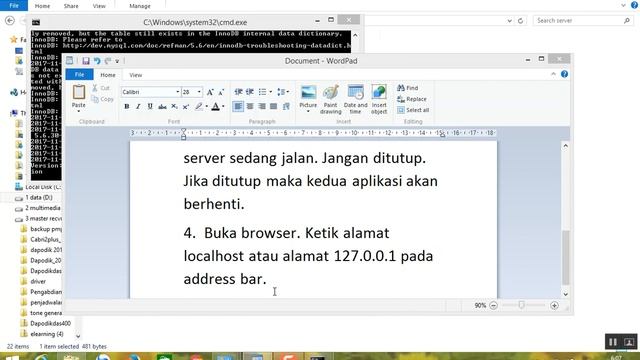
Task: Open Customize Quick Access Toolbar dropdown
Action: pyautogui.click(x=117, y=61)
